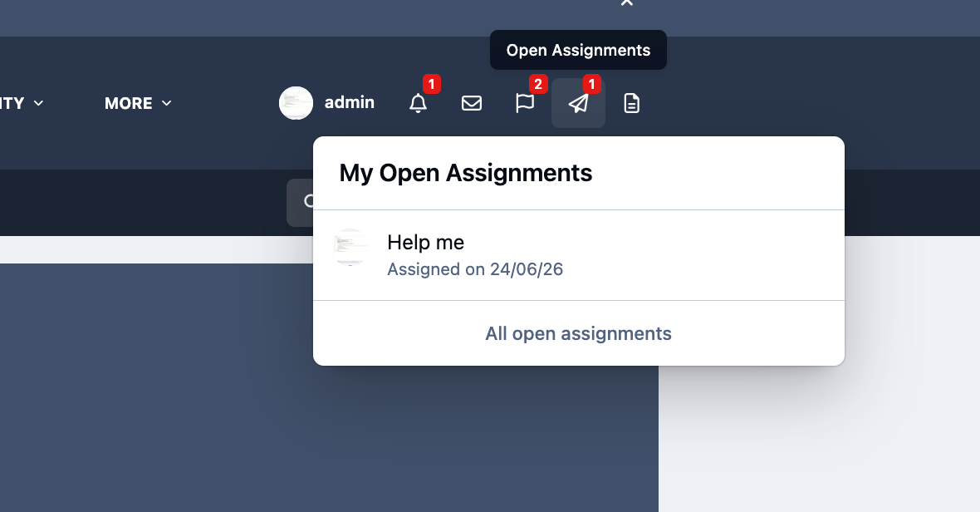This screenshot has width=980, height=512.
Task: Toggle the Open Assignments paper plane icon
Action: coord(578,103)
